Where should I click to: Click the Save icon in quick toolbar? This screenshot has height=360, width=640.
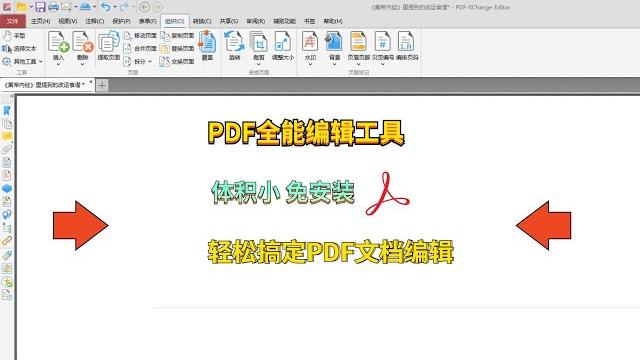click(40, 7)
